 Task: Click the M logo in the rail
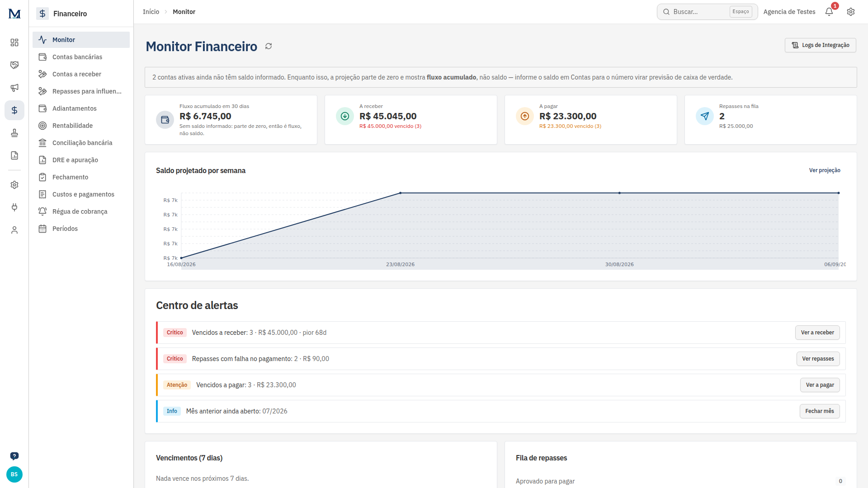(14, 14)
